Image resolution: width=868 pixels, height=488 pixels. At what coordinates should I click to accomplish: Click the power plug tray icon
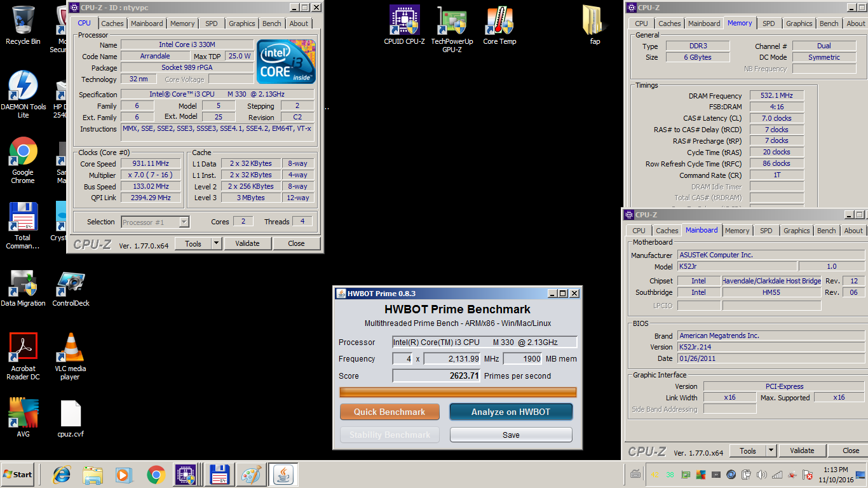coord(747,475)
